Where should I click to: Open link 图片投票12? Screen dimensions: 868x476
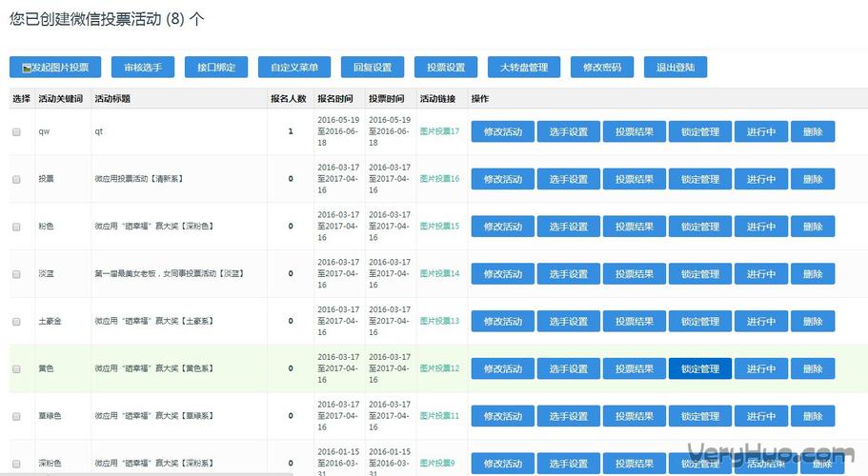[439, 368]
